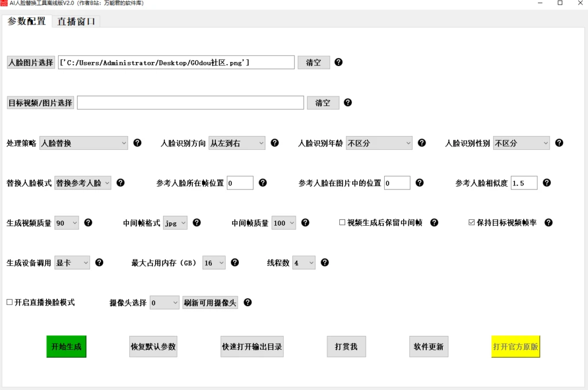The height and width of the screenshot is (390, 588).
Task: Switch to the 直播窗口 tab
Action: click(76, 21)
